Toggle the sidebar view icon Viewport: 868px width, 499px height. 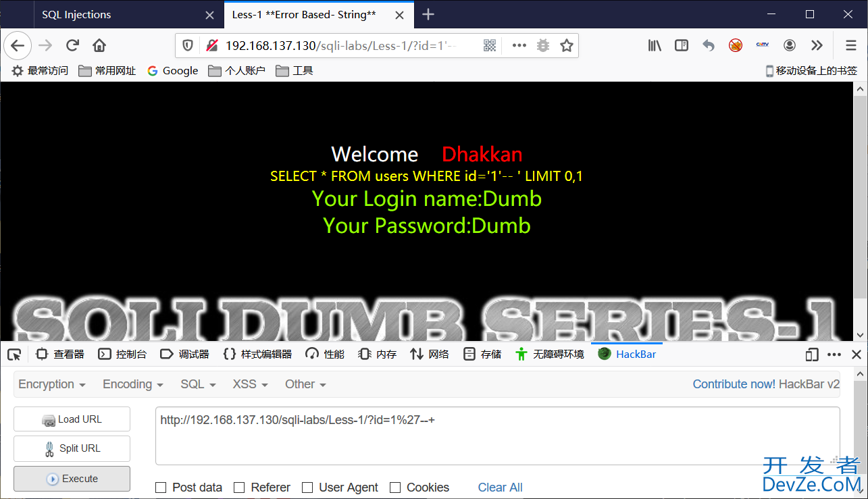682,45
